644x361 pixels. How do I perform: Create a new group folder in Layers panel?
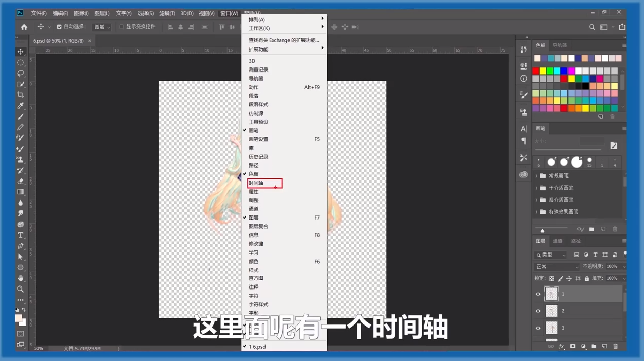(x=594, y=347)
